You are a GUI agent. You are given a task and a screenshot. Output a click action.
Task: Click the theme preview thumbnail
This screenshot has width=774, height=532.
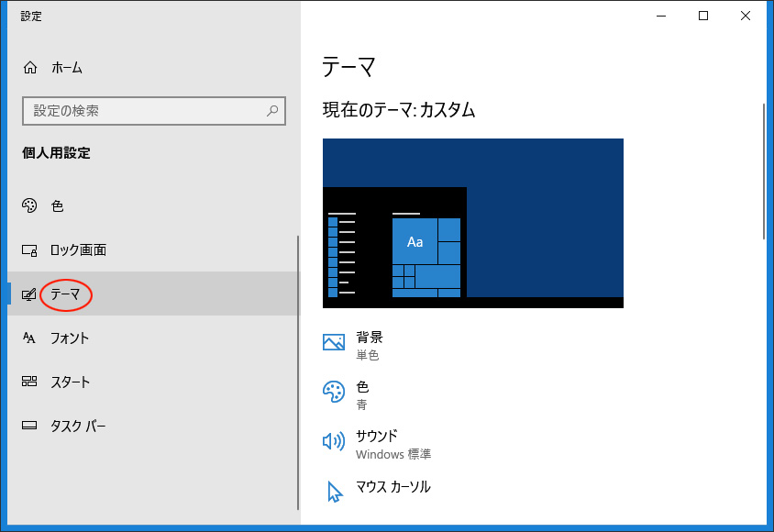[473, 223]
